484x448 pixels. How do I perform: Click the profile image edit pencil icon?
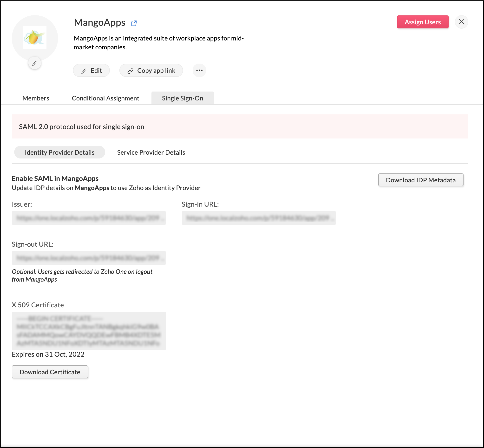pos(35,63)
